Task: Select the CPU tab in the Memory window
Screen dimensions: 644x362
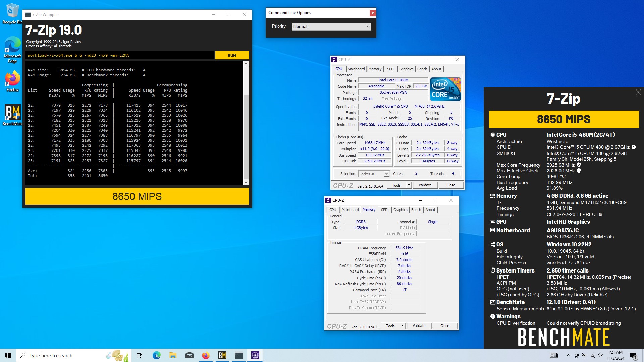Action: (333, 210)
